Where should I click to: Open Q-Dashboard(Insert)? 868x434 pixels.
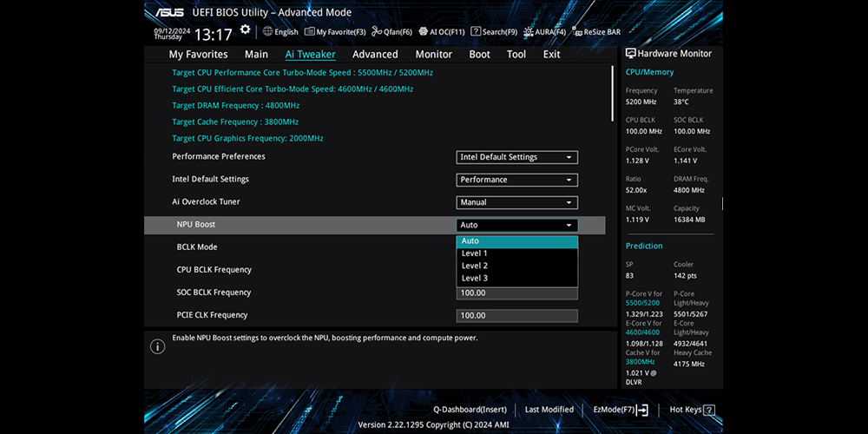470,410
